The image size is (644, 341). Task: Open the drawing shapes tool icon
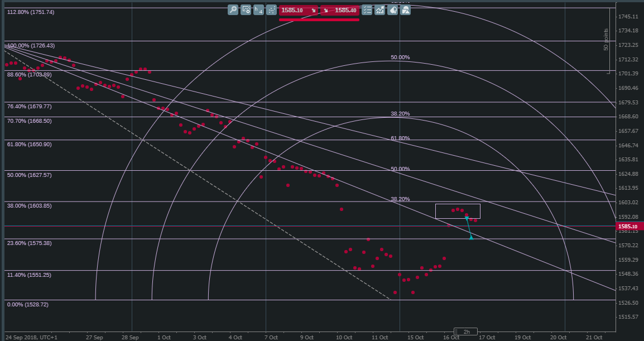click(405, 10)
